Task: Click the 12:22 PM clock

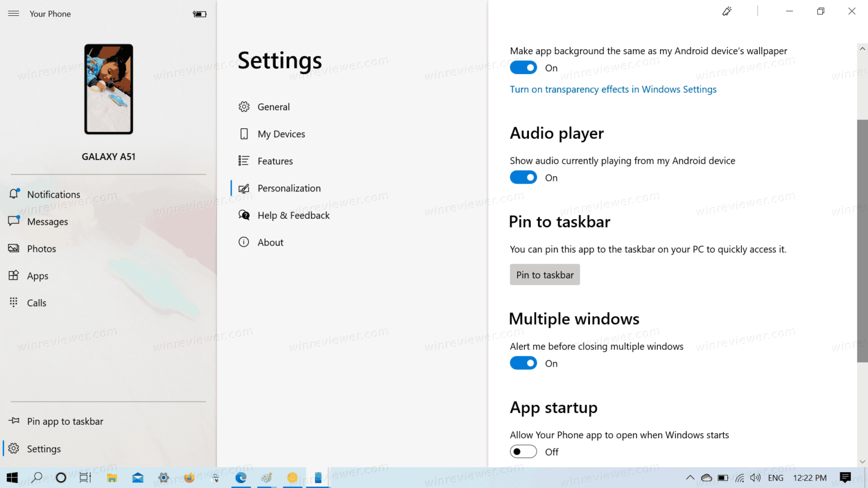Action: pyautogui.click(x=810, y=478)
